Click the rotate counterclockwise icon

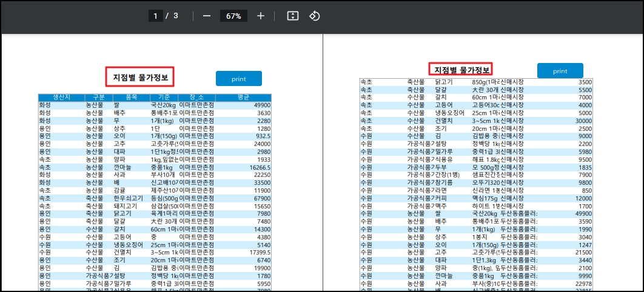point(314,16)
